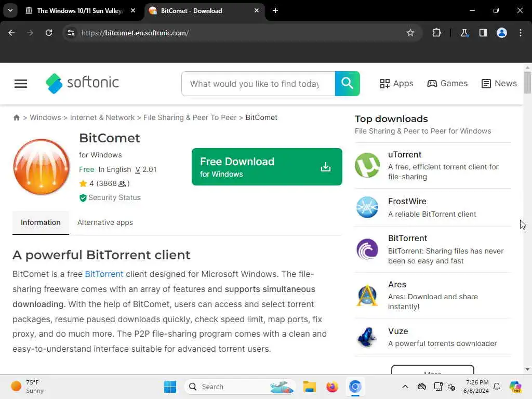532x399 pixels.
Task: Click the 4-star rating (3868)
Action: coord(104,183)
